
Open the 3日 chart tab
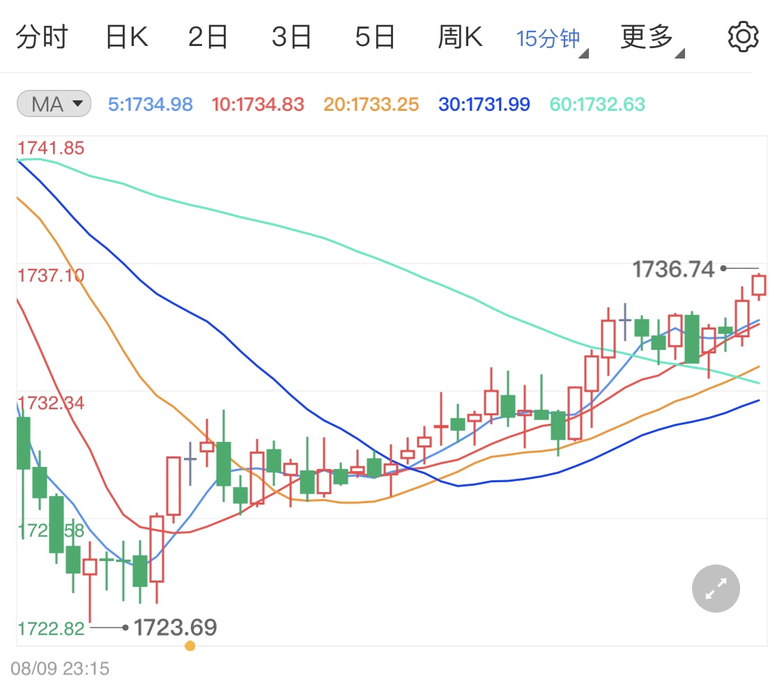(291, 37)
